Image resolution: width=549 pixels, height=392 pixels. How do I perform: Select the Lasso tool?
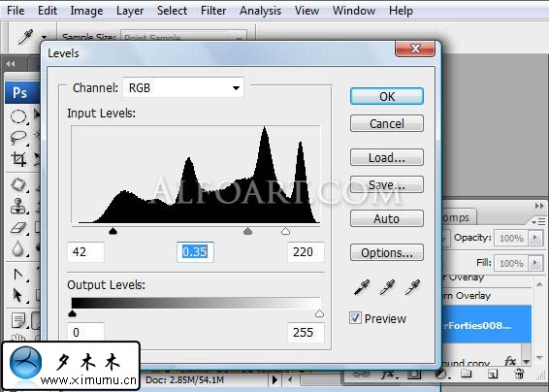point(17,138)
